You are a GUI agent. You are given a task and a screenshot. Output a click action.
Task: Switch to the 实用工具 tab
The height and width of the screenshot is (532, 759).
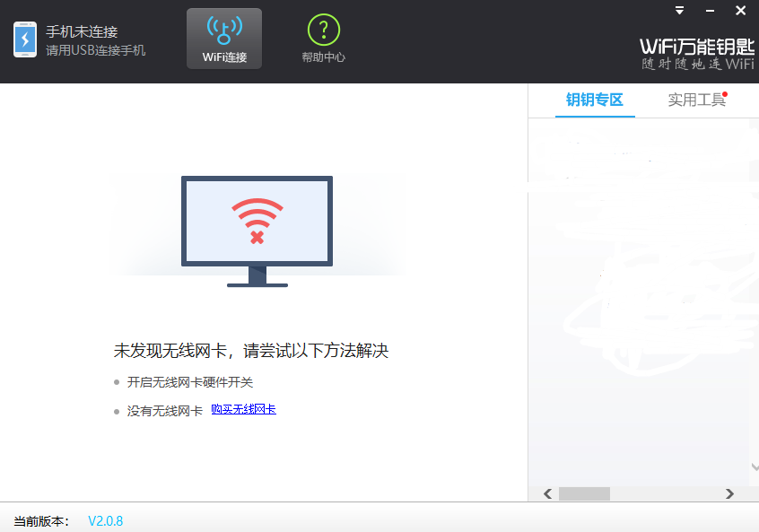699,100
